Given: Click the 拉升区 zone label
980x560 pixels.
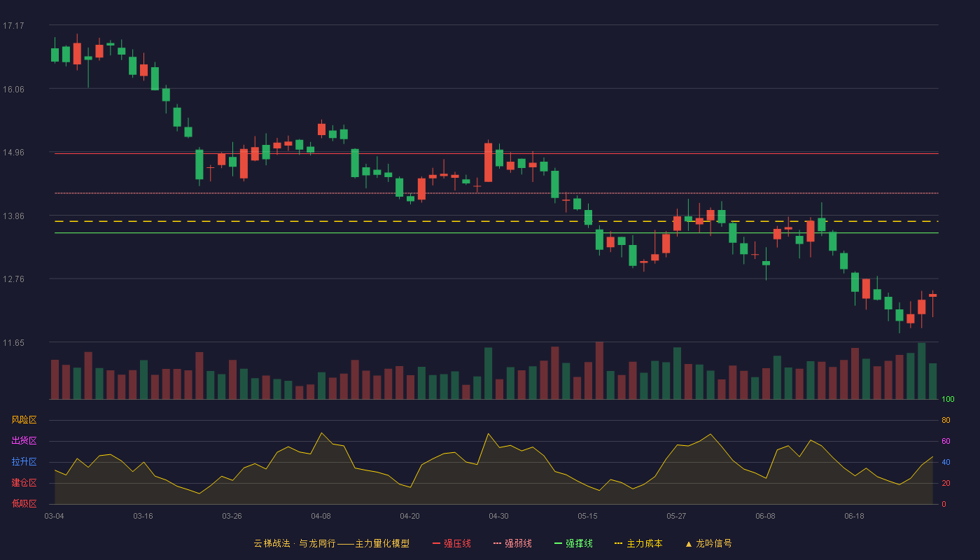Looking at the screenshot, I should pos(24,462).
